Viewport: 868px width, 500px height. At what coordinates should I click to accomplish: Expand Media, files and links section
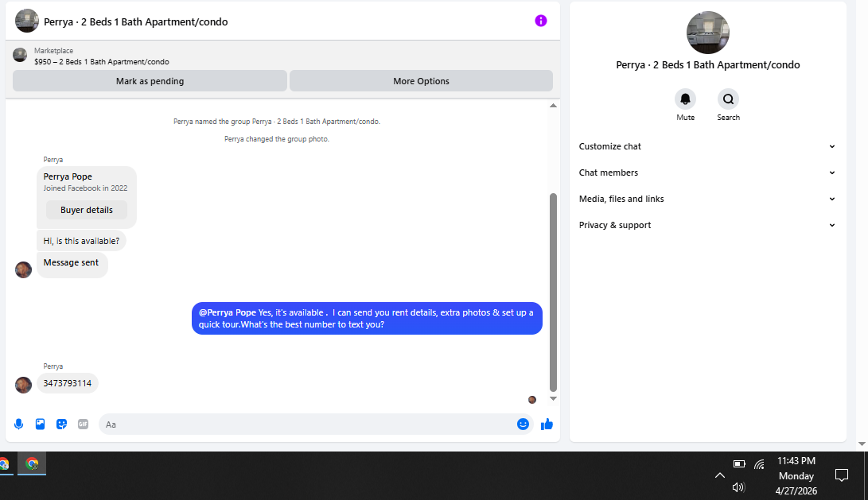coord(707,199)
